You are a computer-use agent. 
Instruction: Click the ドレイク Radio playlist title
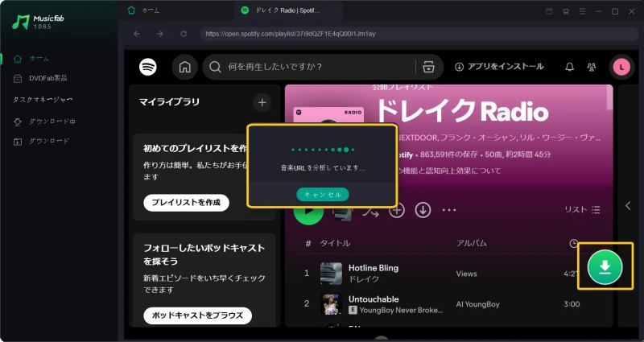coord(461,111)
